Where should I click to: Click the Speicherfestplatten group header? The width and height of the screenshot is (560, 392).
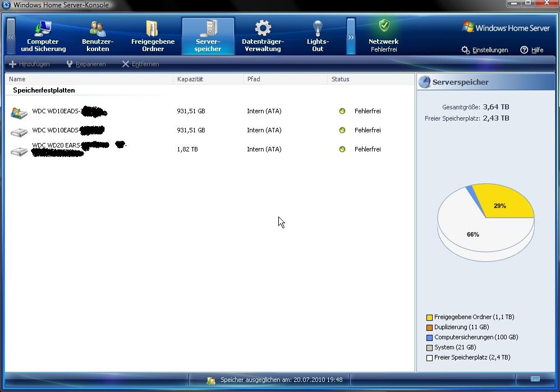coord(44,90)
